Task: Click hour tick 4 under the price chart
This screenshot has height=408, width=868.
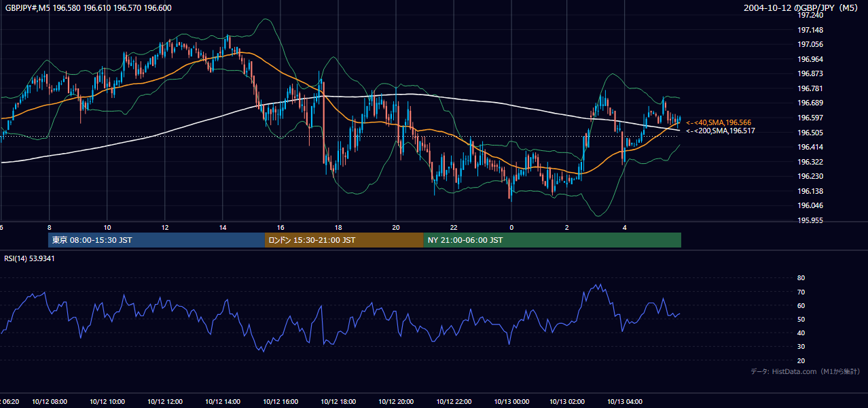Action: click(x=624, y=227)
